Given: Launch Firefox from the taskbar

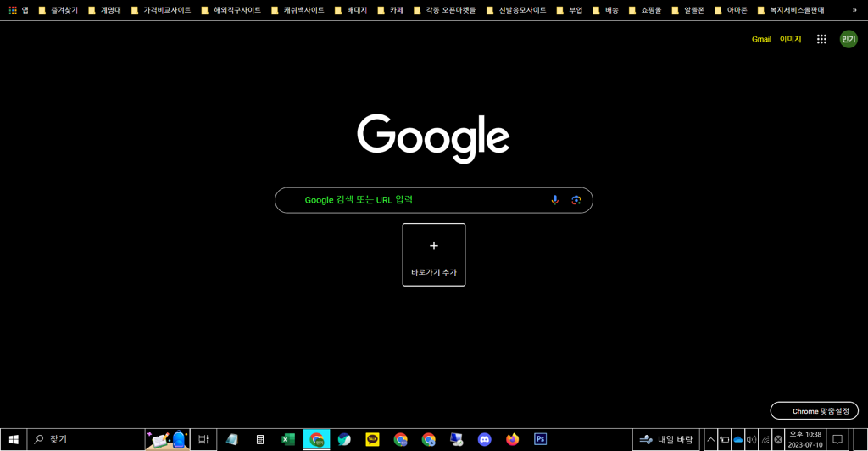Looking at the screenshot, I should tap(512, 439).
